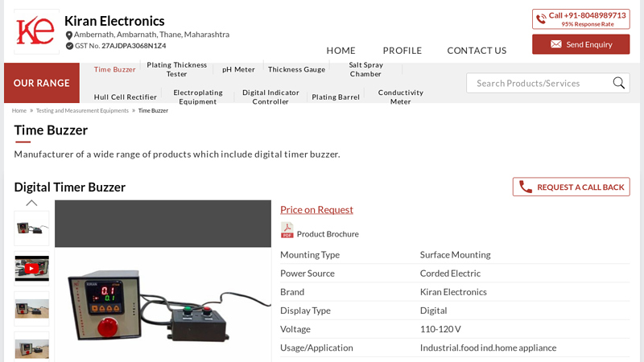Click the main Digital Timer Buzzer product image
This screenshot has width=644, height=362.
(163, 305)
